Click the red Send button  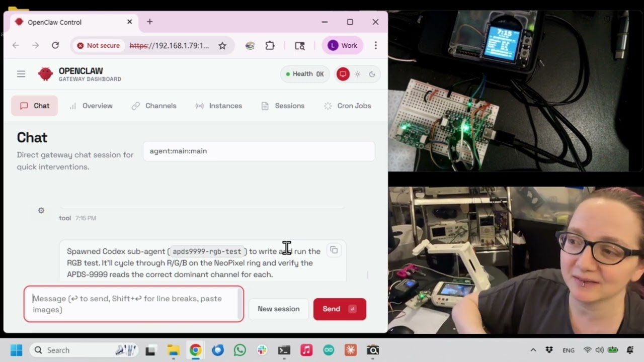(x=340, y=309)
